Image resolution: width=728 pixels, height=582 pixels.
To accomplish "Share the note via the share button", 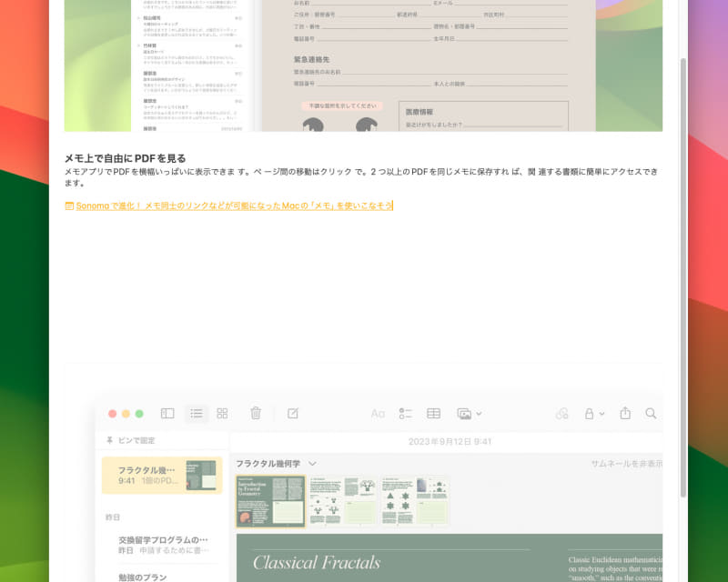I will pyautogui.click(x=625, y=414).
